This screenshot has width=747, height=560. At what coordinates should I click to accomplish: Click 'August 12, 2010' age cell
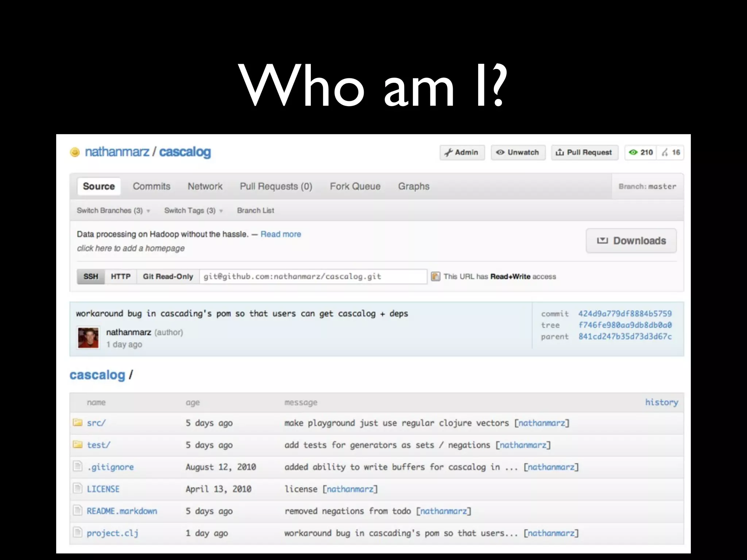pos(221,467)
